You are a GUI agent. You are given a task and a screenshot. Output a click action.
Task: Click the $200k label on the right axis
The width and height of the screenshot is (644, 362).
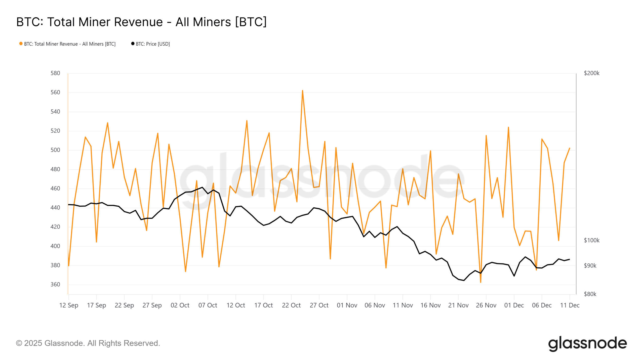pos(591,73)
